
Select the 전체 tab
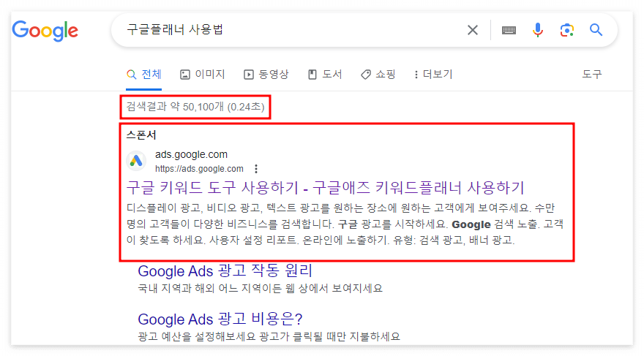[143, 75]
